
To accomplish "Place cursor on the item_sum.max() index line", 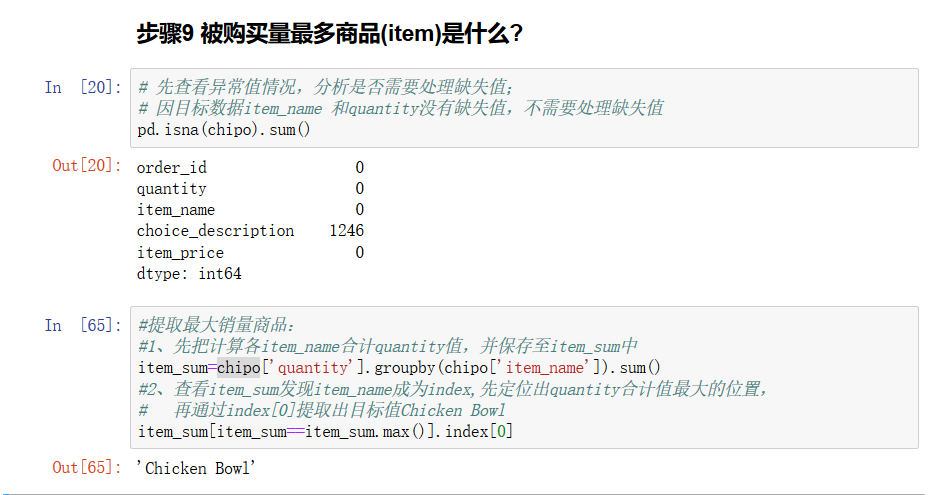I will tap(326, 432).
